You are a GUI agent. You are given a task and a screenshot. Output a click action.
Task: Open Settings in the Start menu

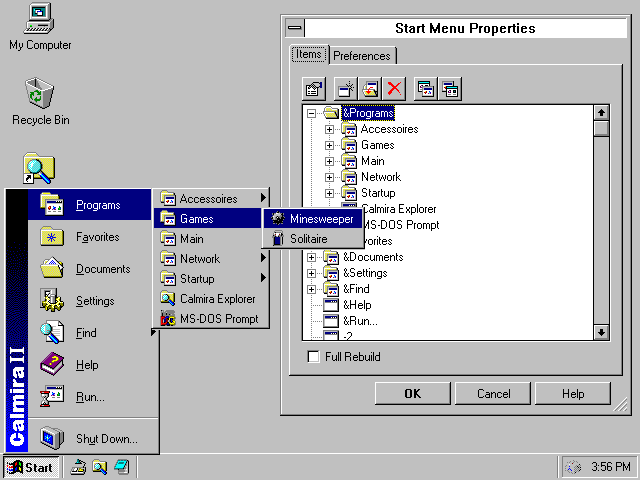[x=93, y=301]
